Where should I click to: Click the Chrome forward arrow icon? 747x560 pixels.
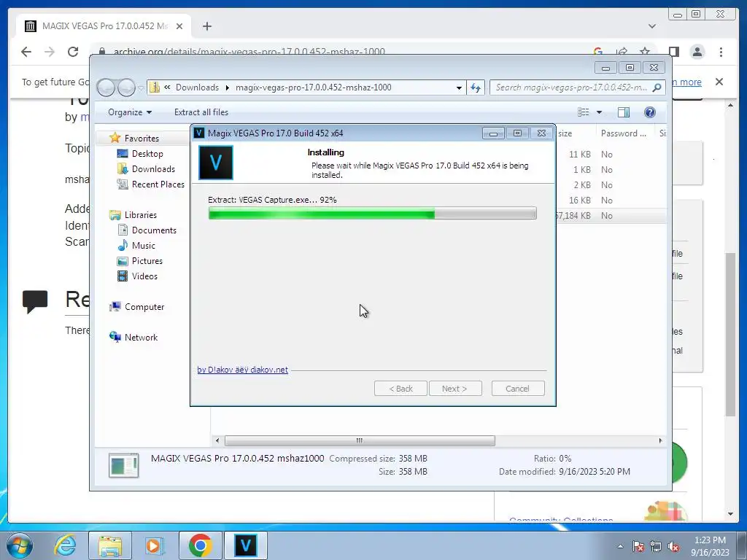tap(50, 52)
